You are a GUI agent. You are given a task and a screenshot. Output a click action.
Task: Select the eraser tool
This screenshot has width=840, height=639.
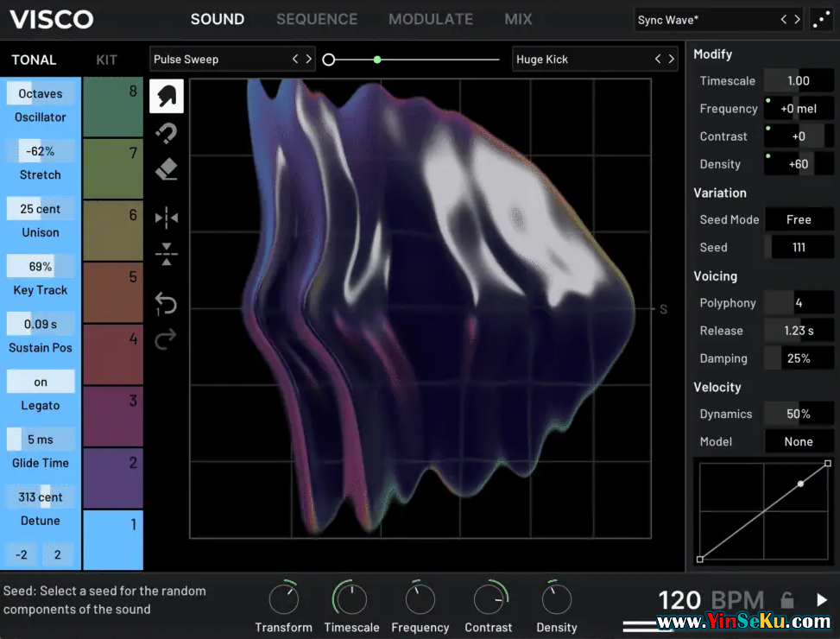[x=167, y=170]
